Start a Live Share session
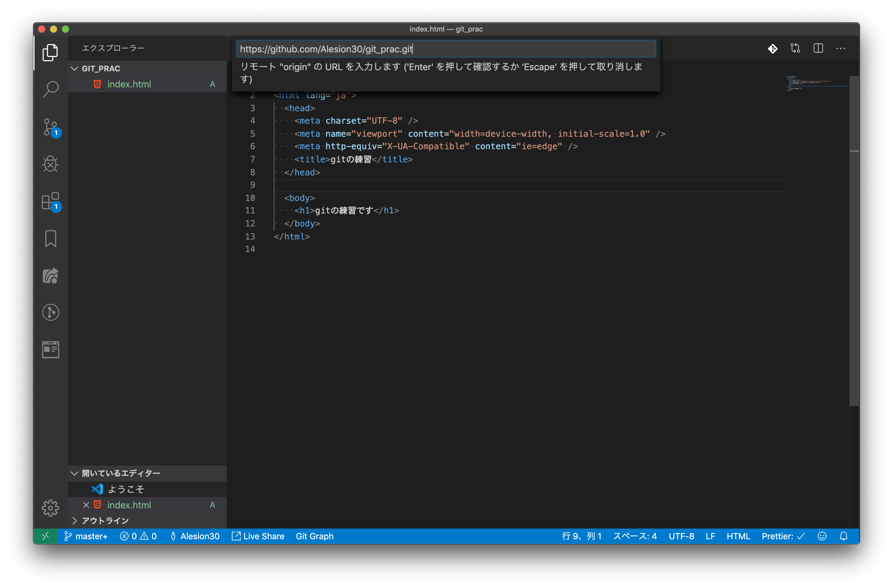Screen dimensions: 893x588 [258, 536]
